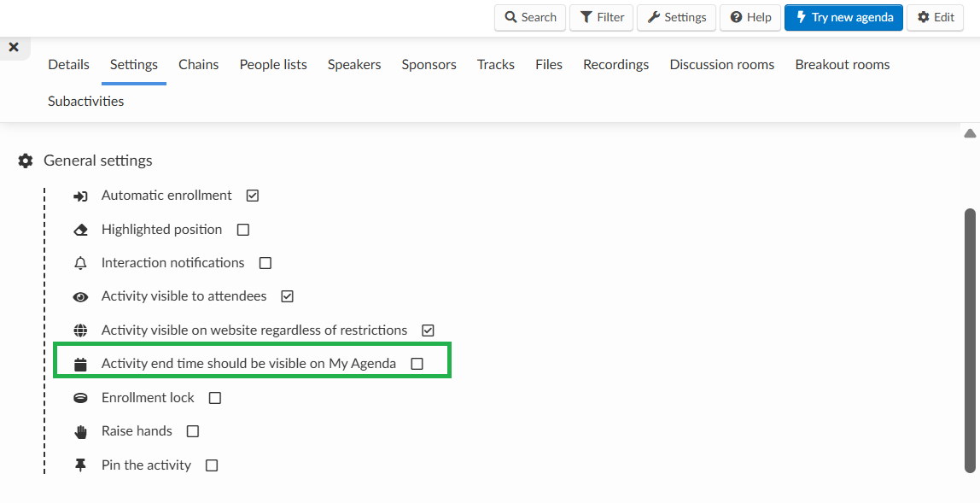Toggle Activity visible to attendees checkbox
The image size is (980, 503).
287,296
